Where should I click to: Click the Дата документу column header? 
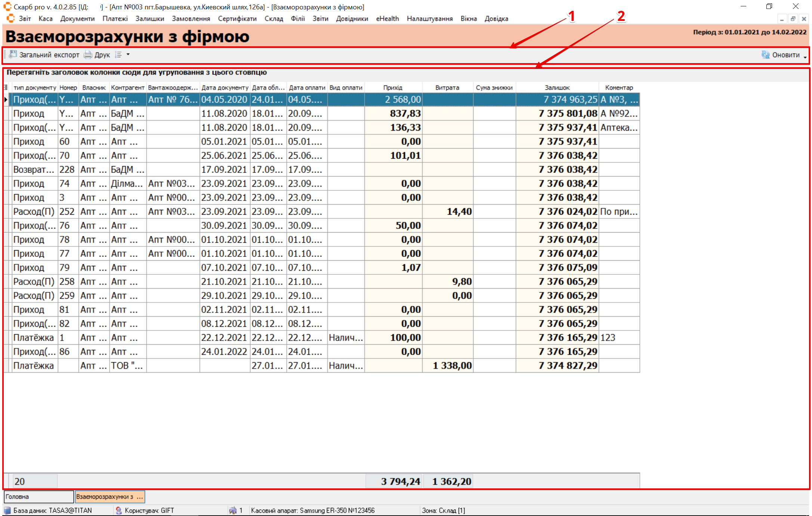[x=225, y=87]
